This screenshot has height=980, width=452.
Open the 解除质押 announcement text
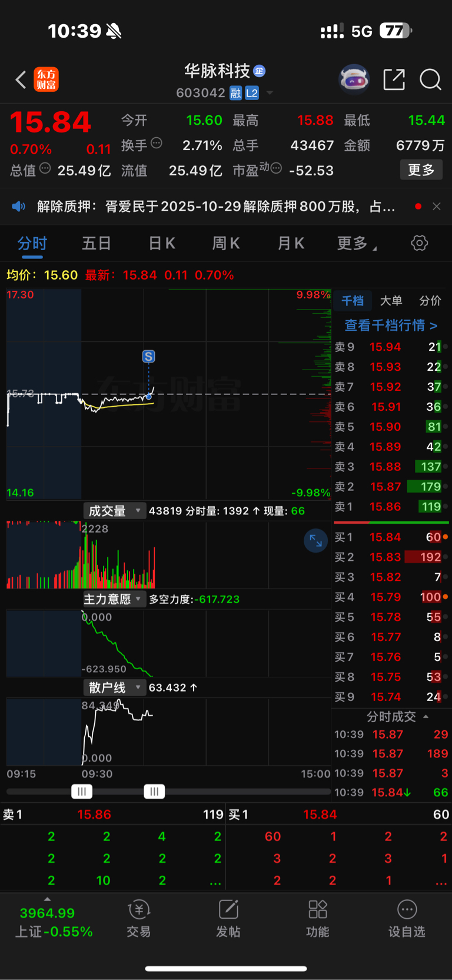click(x=216, y=207)
